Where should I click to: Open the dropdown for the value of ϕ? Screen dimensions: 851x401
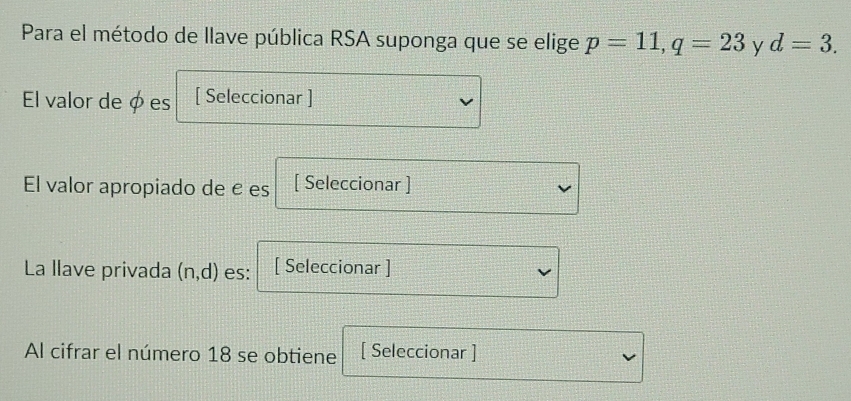point(328,101)
